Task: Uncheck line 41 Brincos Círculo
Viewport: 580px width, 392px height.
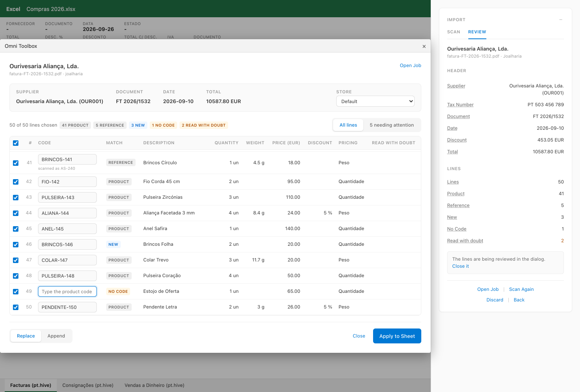Action: (x=16, y=163)
